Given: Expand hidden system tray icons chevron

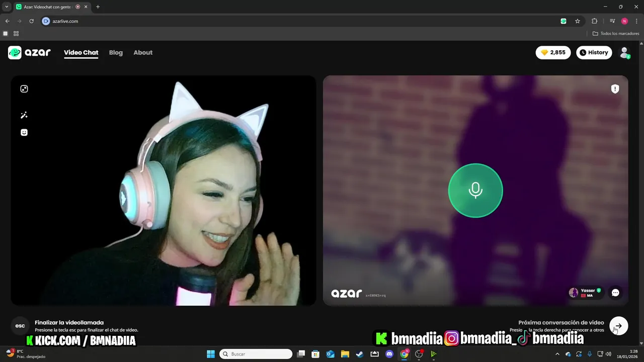Looking at the screenshot, I should click(x=557, y=354).
